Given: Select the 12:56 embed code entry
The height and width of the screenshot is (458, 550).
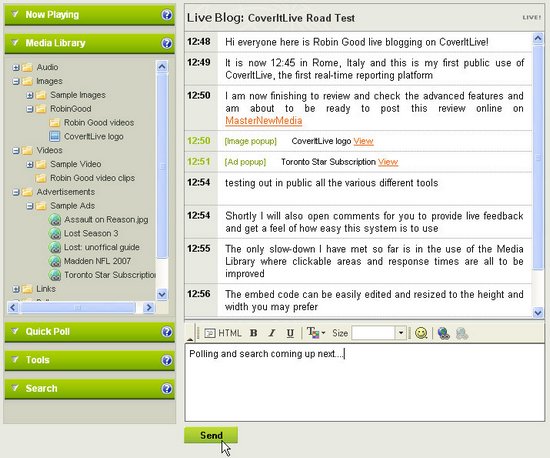Looking at the screenshot, I should (x=358, y=301).
